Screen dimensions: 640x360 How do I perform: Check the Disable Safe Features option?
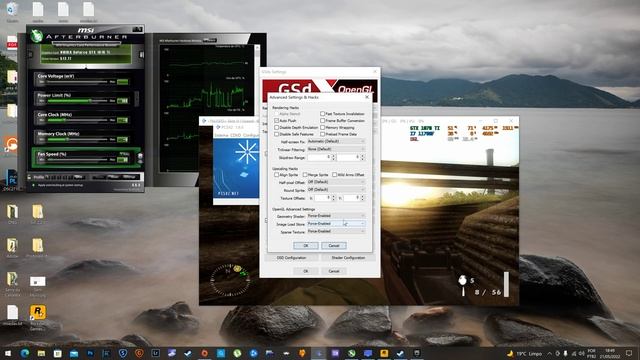point(277,134)
